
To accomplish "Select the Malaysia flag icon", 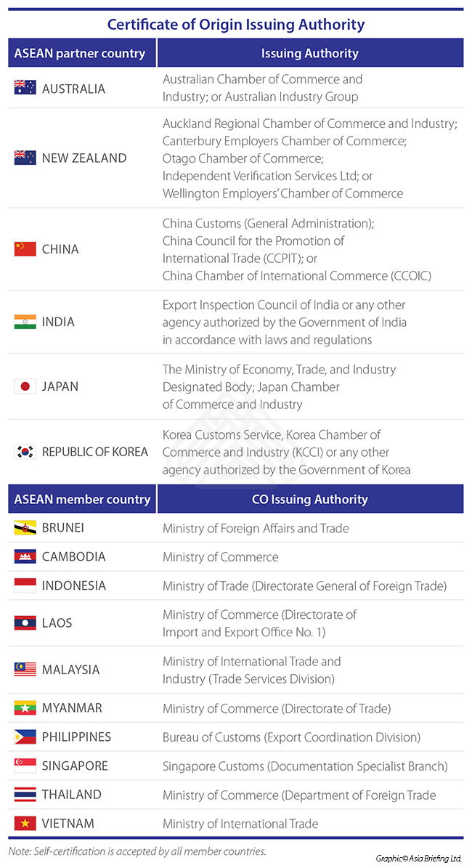I will coord(25,670).
